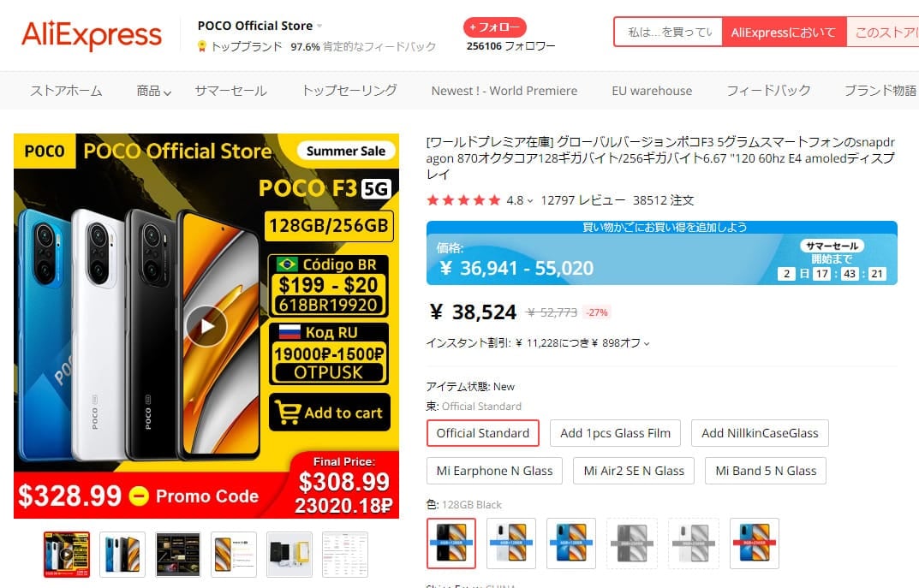The height and width of the screenshot is (588, 919).
Task: Open the トップセーリング tab
Action: point(349,91)
